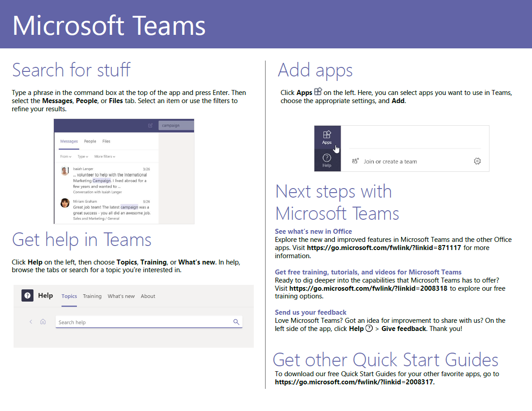
Task: Select the Training tab in Help
Action: [92, 296]
